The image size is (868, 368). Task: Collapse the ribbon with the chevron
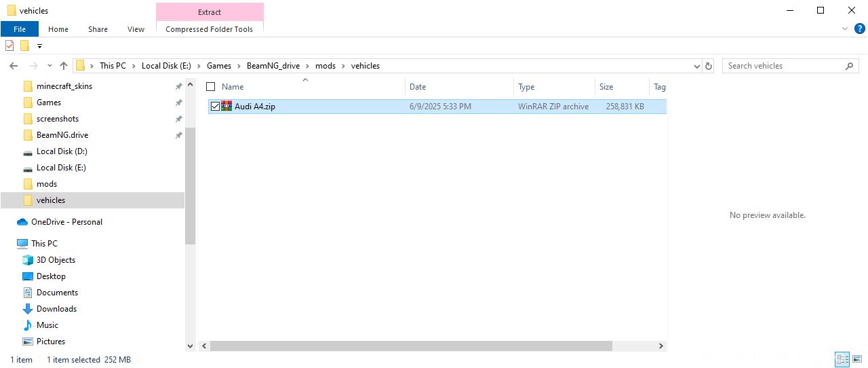[845, 29]
